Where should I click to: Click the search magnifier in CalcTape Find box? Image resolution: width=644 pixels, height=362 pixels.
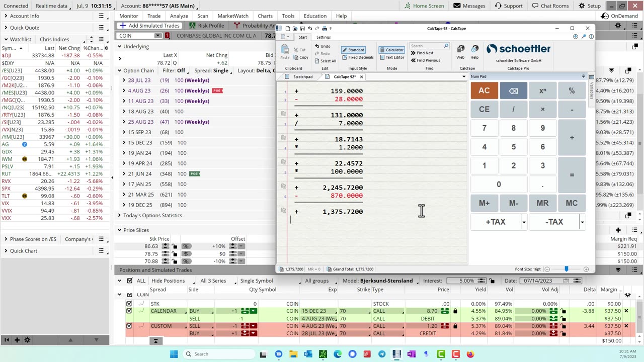(x=446, y=46)
